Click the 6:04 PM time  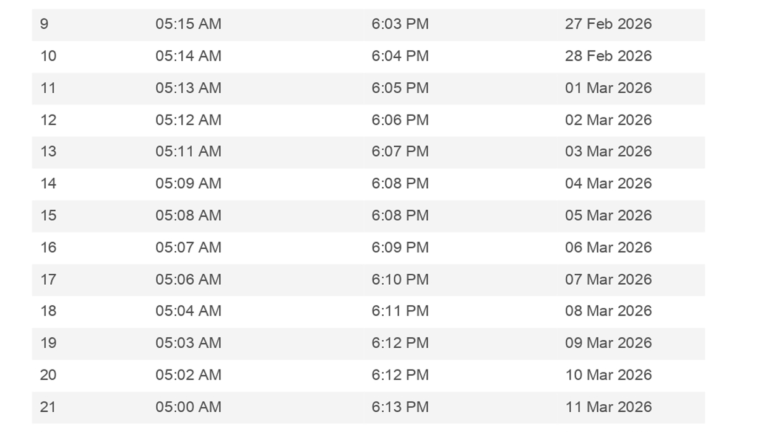point(400,56)
